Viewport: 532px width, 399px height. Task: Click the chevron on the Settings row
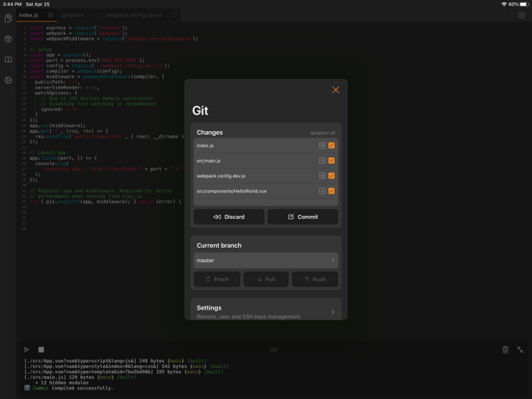pos(332,312)
